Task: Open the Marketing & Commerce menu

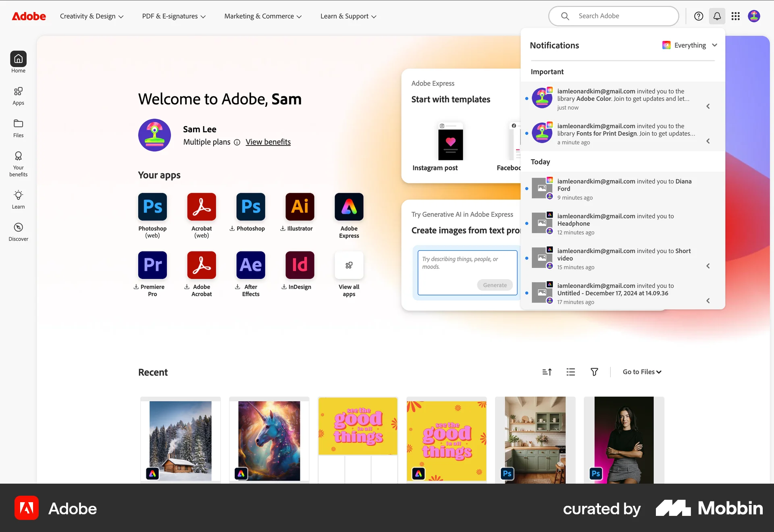Action: [x=262, y=16]
